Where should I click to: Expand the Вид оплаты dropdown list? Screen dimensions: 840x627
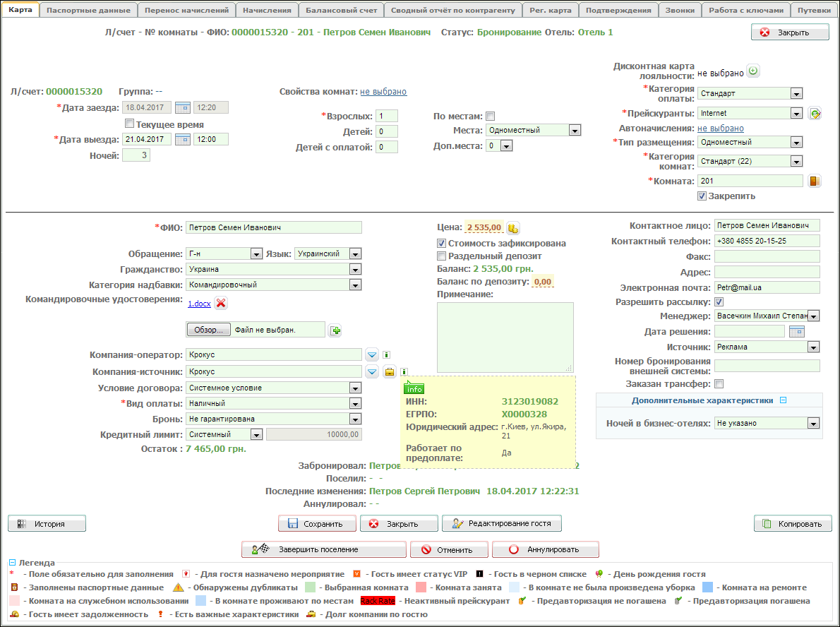(x=355, y=403)
